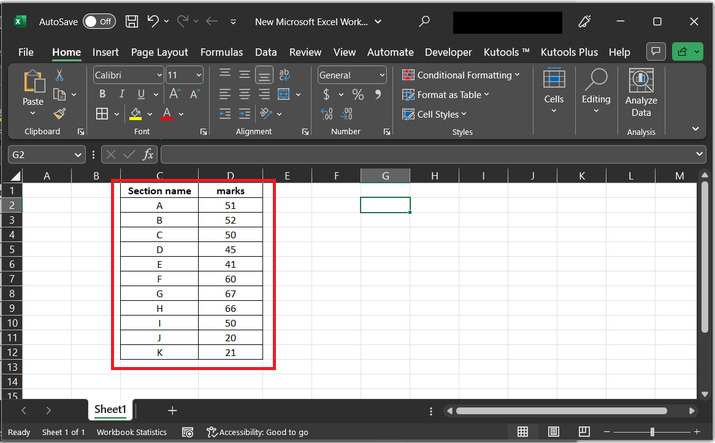Click the zoom slider in status bar

pos(652,432)
